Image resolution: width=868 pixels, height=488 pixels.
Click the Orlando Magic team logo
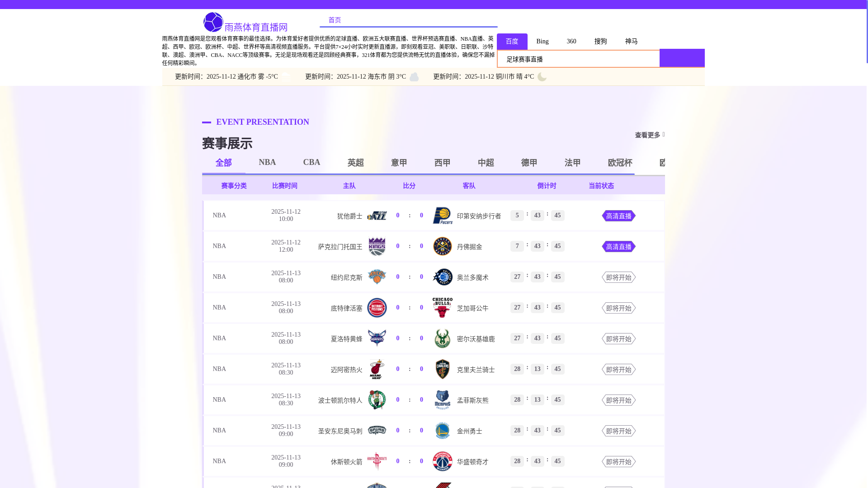(x=443, y=277)
